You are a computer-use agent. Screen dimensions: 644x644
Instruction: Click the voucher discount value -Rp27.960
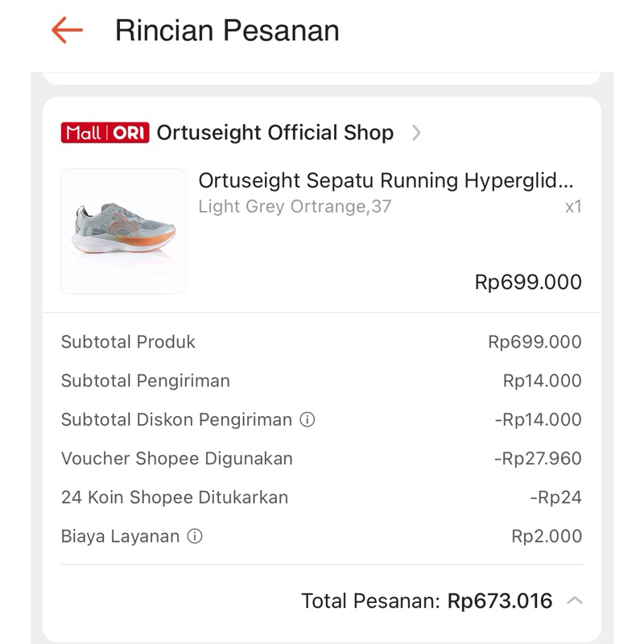(x=537, y=459)
